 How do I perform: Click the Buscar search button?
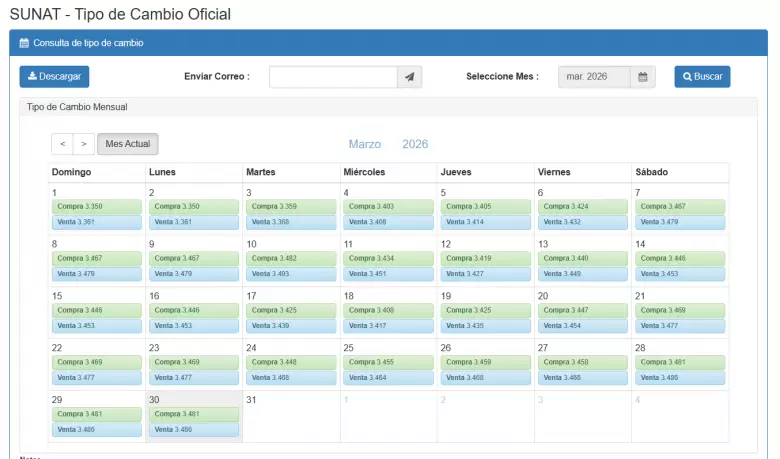coord(701,77)
